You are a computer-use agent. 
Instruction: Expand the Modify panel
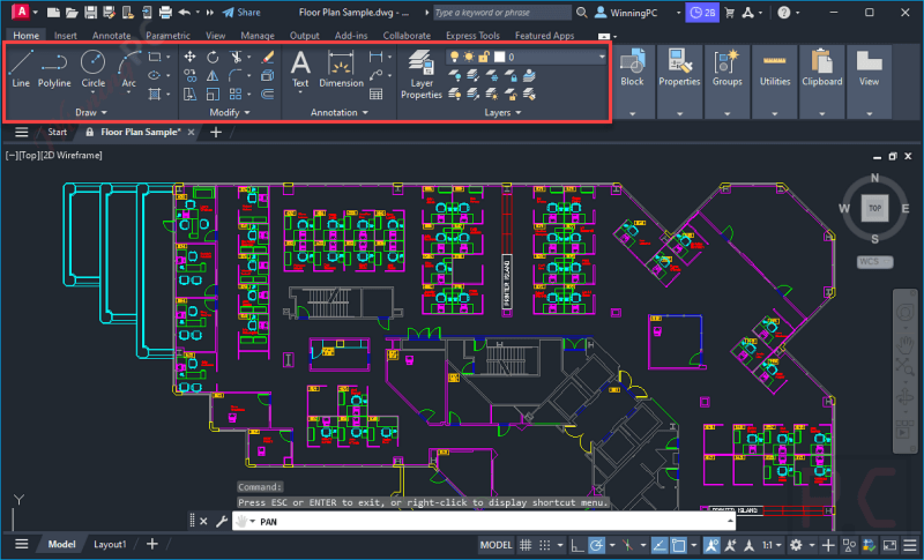click(x=229, y=112)
